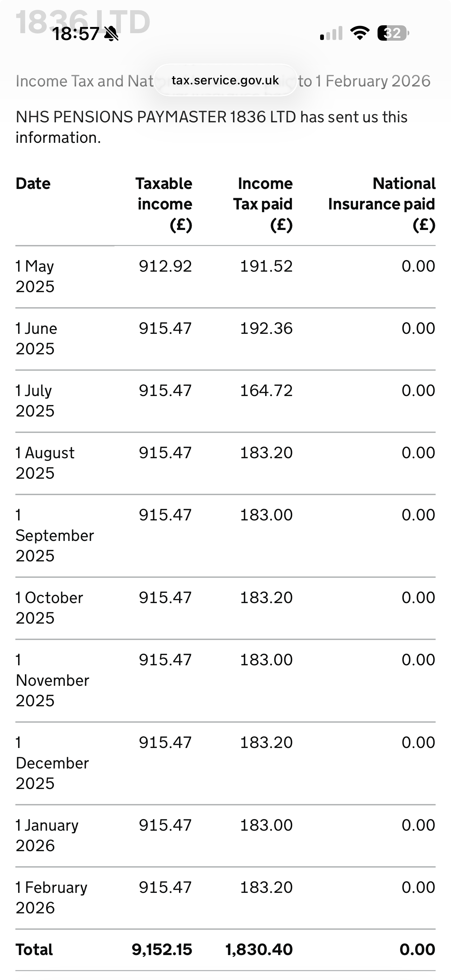
Task: Select the 164.72 income tax value
Action: point(266,390)
